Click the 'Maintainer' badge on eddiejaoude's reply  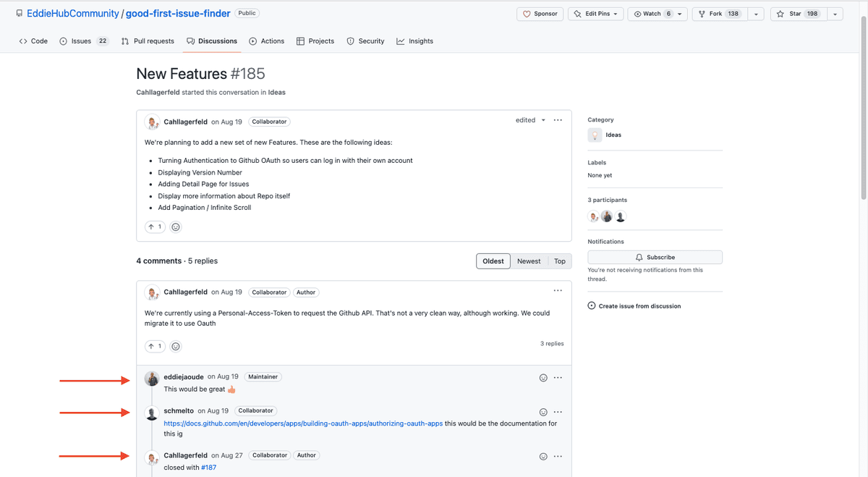[263, 376]
